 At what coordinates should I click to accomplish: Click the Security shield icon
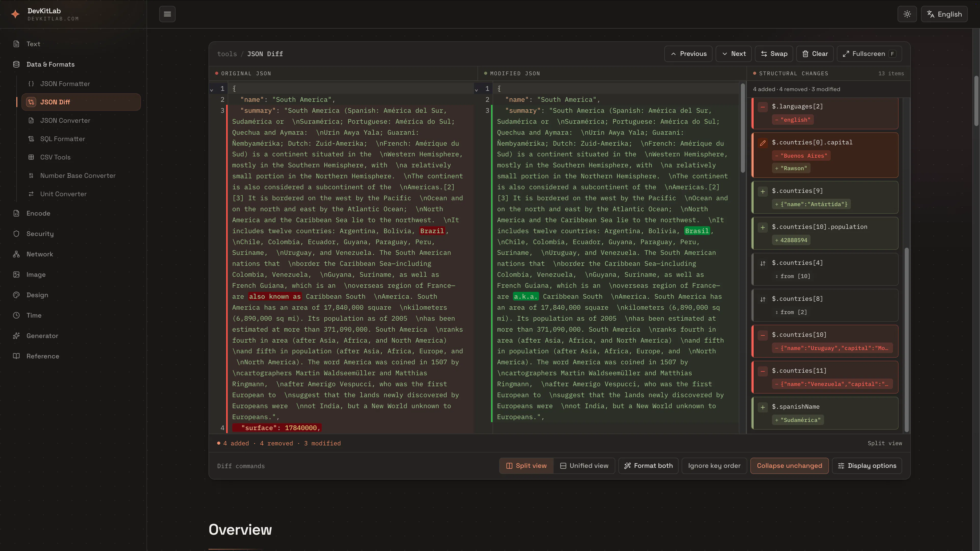pyautogui.click(x=16, y=234)
